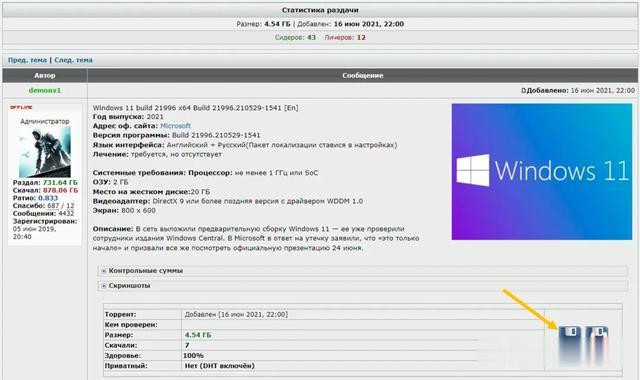The image size is (640, 380).
Task: Click the 'ОЗУ: 2 ГБ' line
Action: [110, 182]
